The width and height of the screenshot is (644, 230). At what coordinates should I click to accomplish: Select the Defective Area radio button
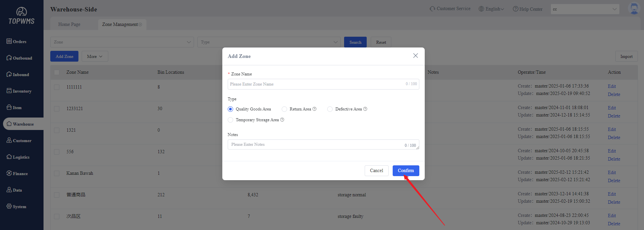330,109
